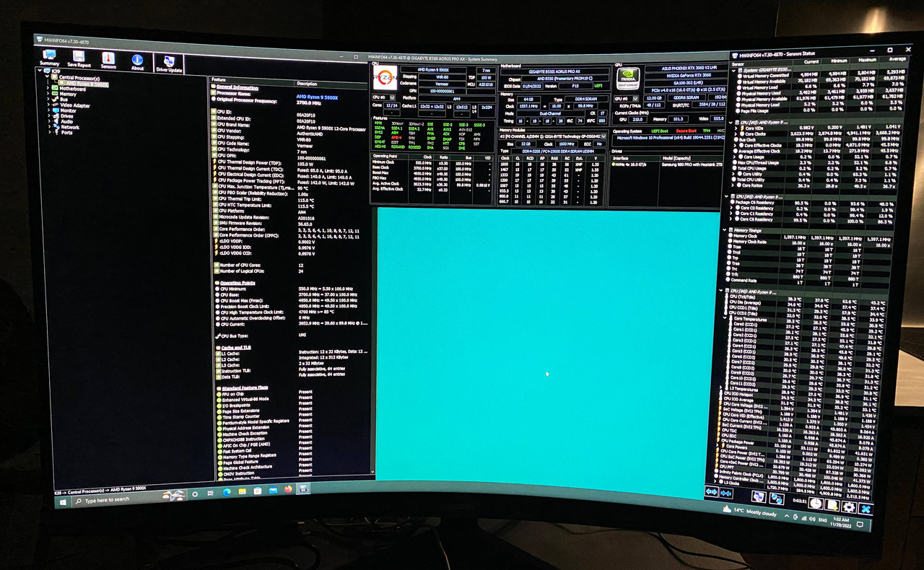Open the About toolbar icon
This screenshot has width=924, height=570.
(137, 62)
